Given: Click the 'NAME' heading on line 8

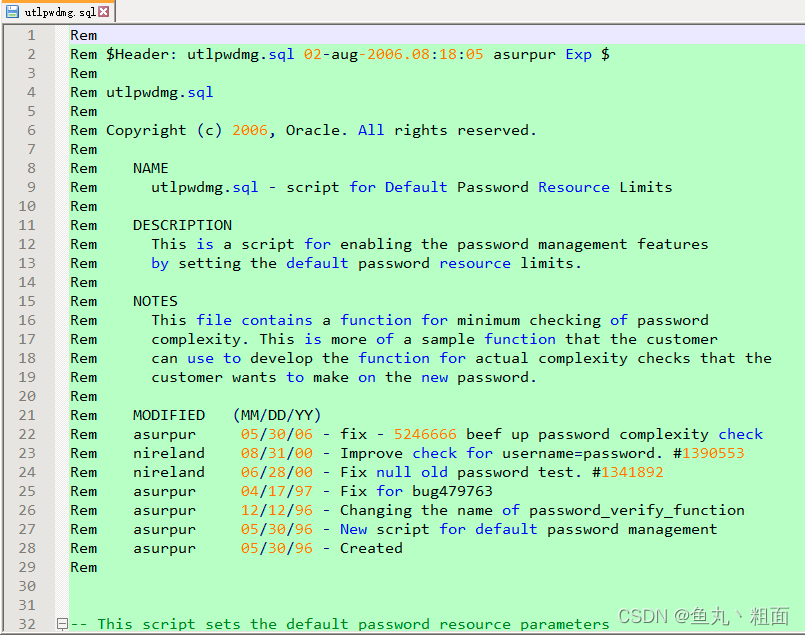Looking at the screenshot, I should (x=151, y=168).
